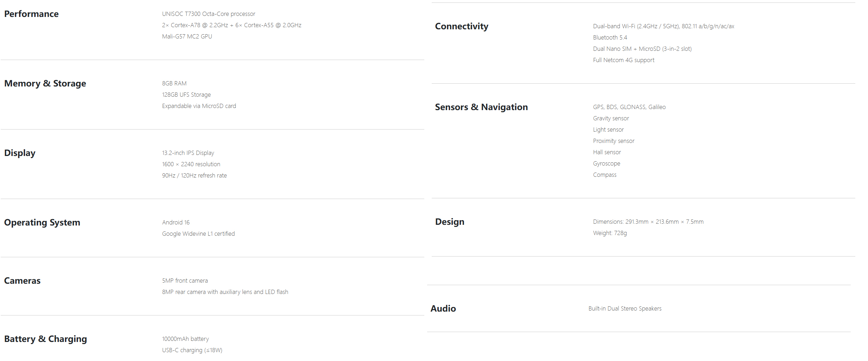Click the UNISOC T7300 Octa-Core processor text
This screenshot has height=361, width=868.
pos(209,14)
